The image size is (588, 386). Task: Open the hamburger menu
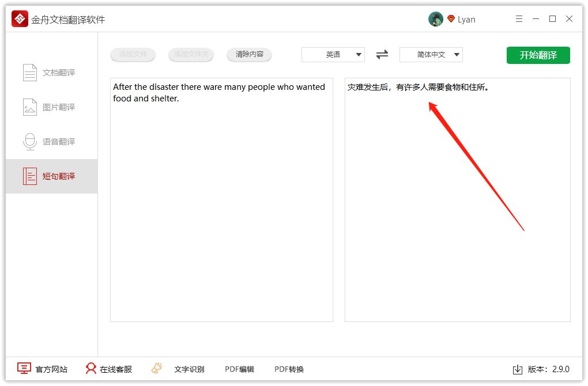518,18
